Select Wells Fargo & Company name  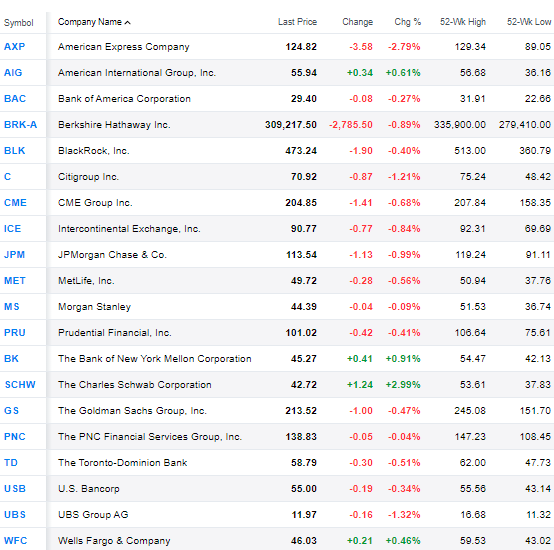click(x=114, y=541)
